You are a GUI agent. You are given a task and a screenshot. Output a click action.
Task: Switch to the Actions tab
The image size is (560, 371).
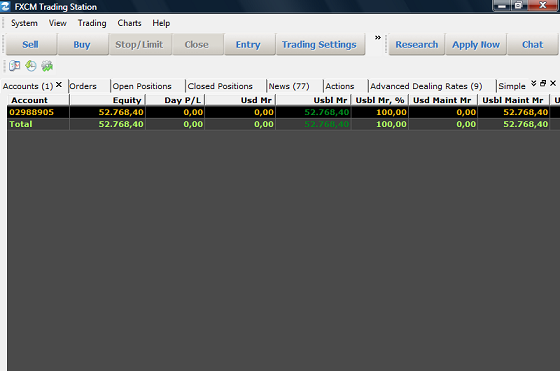340,86
